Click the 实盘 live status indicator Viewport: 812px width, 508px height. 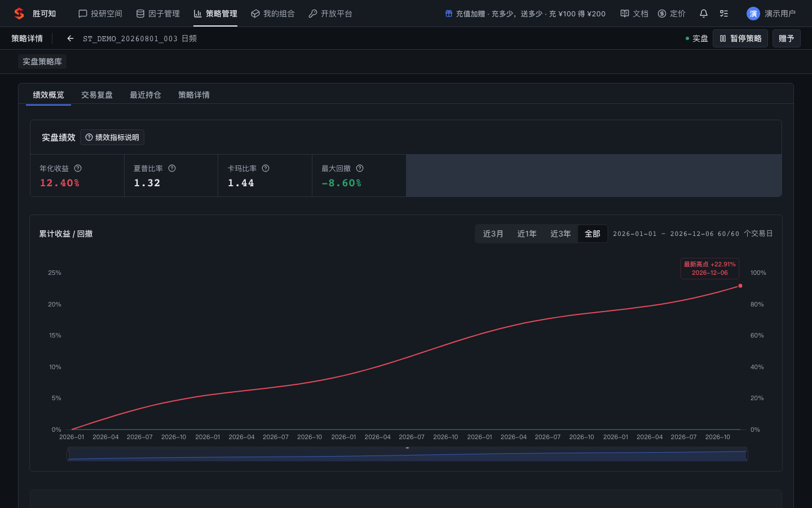tap(696, 38)
